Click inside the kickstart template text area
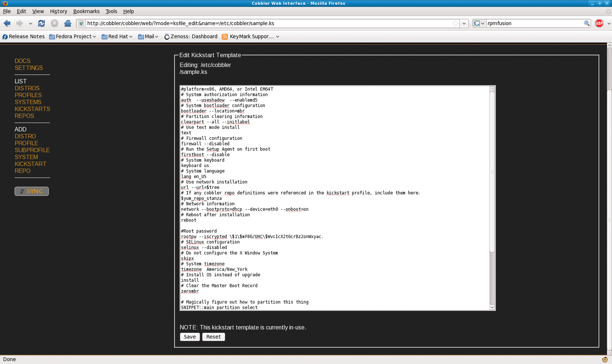The height and width of the screenshot is (364, 612). click(335, 198)
